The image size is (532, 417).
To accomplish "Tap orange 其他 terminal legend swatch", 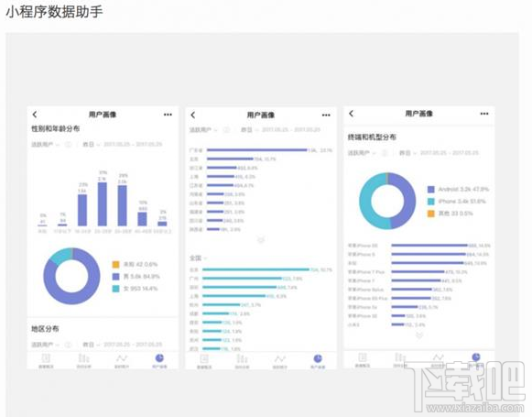I will pyautogui.click(x=431, y=214).
